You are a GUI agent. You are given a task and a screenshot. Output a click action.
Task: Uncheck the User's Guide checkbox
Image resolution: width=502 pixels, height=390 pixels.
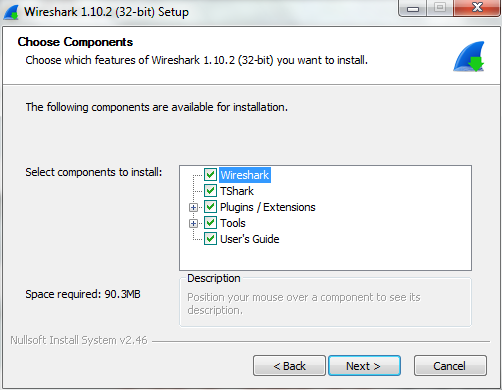click(210, 239)
